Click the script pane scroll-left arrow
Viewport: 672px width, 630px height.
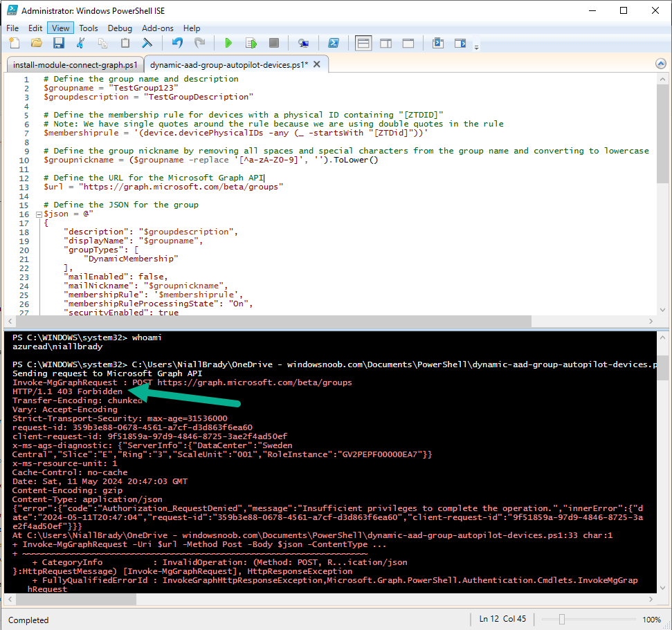[x=10, y=321]
